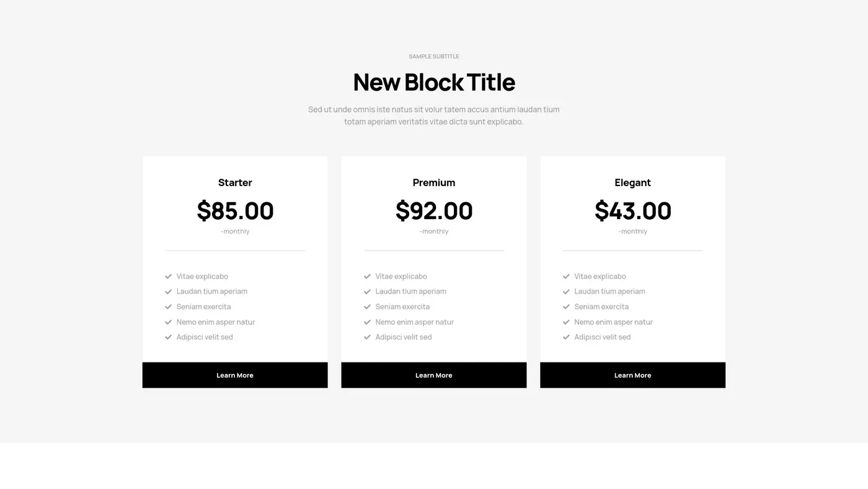Select the Premium plan title
Image resolution: width=868 pixels, height=489 pixels.
433,182
